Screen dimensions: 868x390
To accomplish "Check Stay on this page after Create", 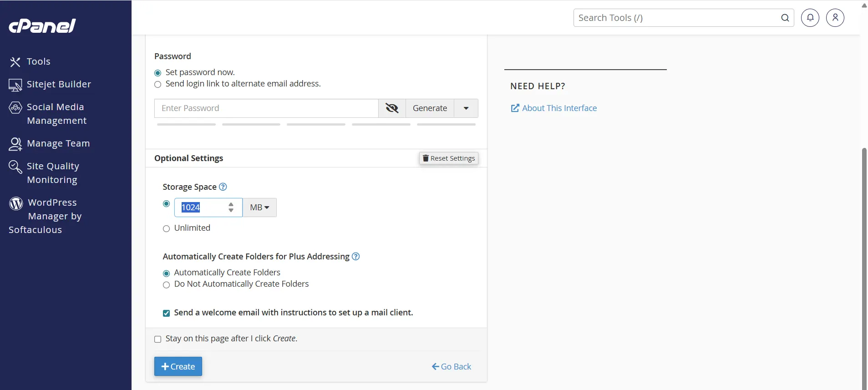I will click(x=158, y=339).
